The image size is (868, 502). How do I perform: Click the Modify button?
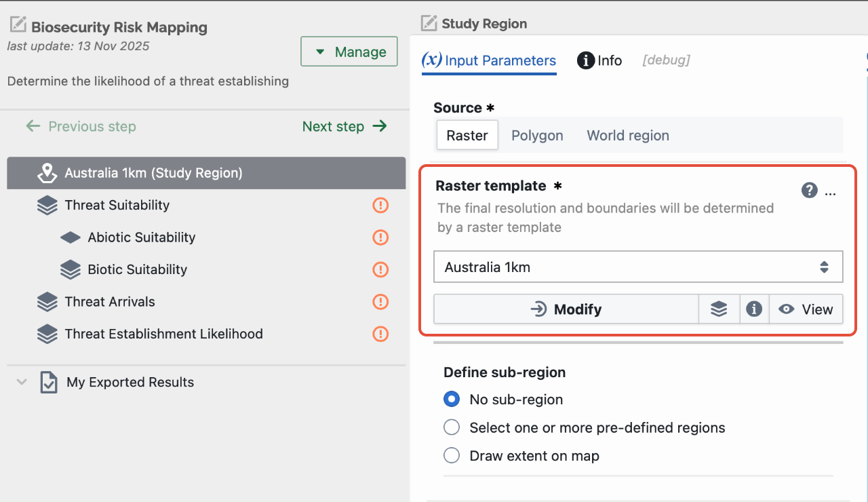pyautogui.click(x=566, y=309)
